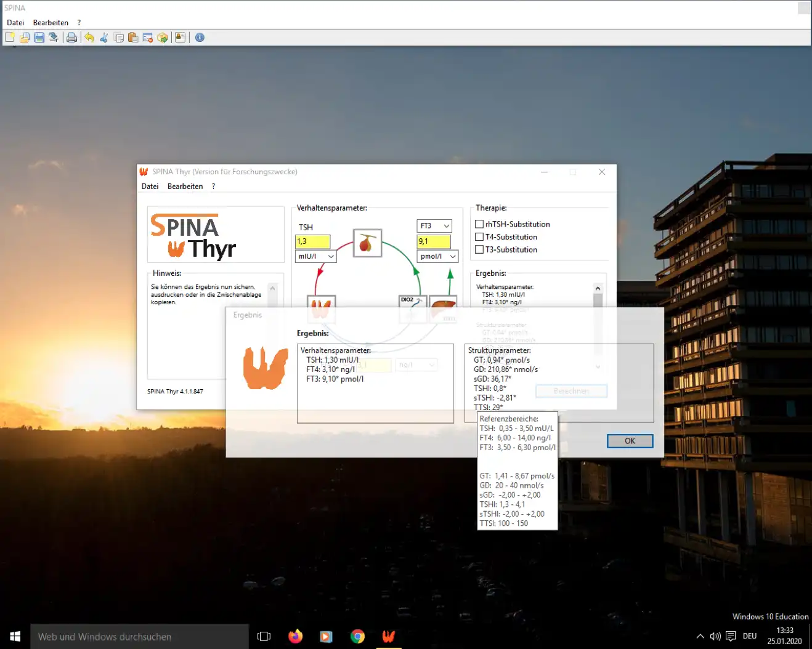Open the FT3 hormone type dropdown
This screenshot has width=812, height=649.
(434, 226)
